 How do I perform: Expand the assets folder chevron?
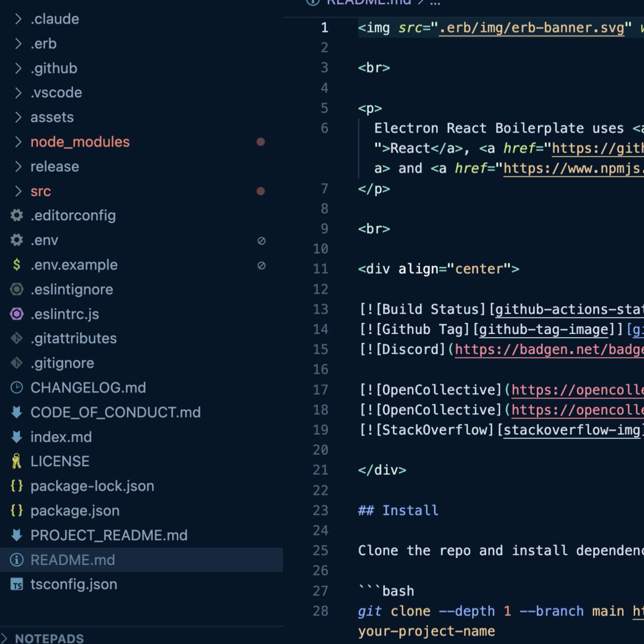[18, 118]
